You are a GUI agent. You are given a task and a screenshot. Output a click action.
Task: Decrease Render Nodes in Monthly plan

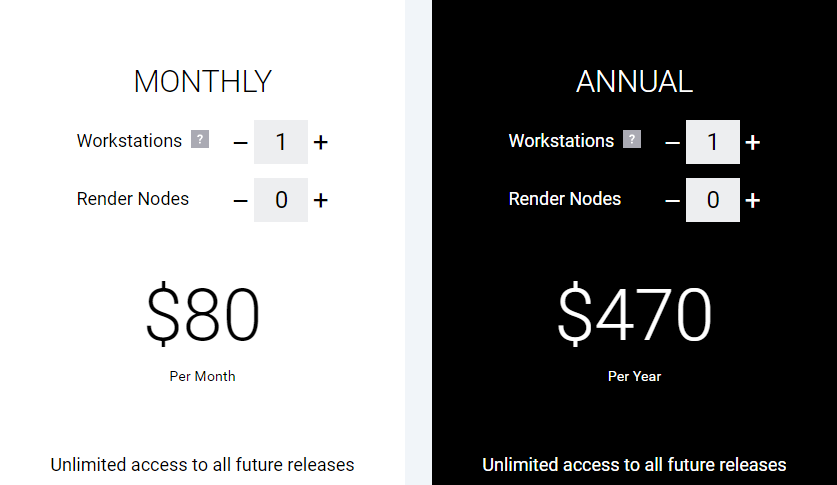click(240, 201)
